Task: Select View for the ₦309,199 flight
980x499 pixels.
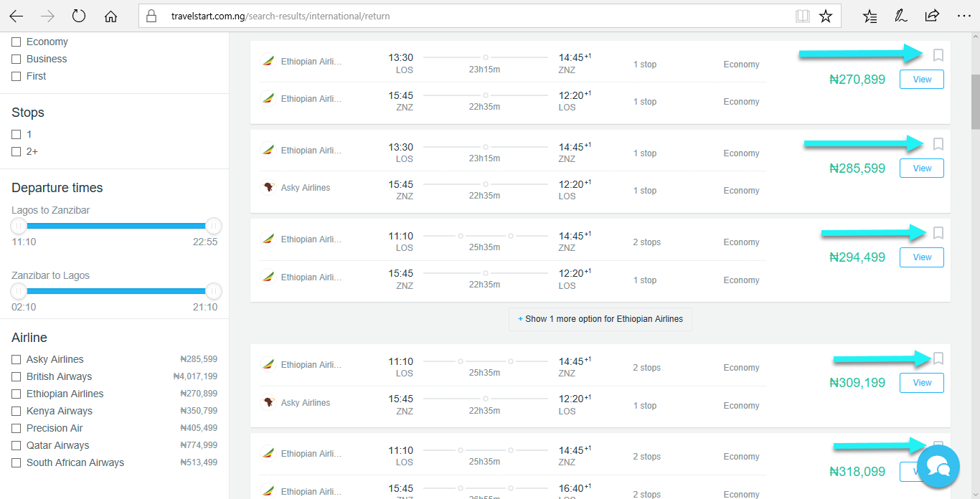Action: tap(922, 383)
